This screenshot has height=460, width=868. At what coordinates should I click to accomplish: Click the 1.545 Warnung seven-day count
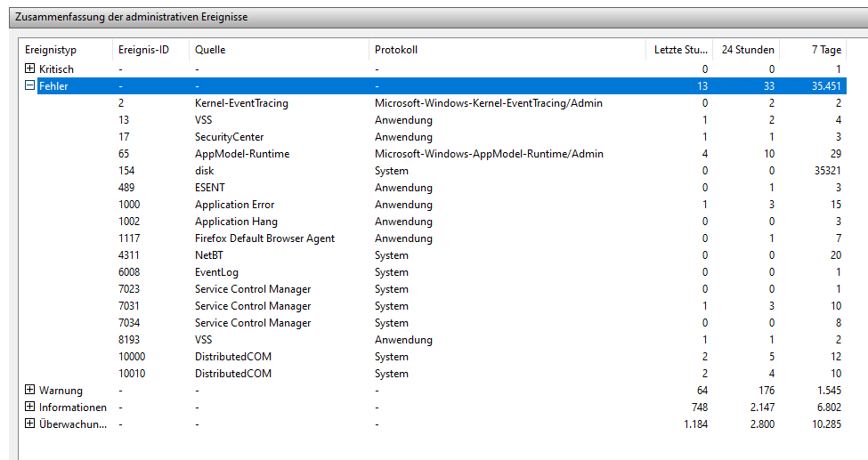pos(829,391)
